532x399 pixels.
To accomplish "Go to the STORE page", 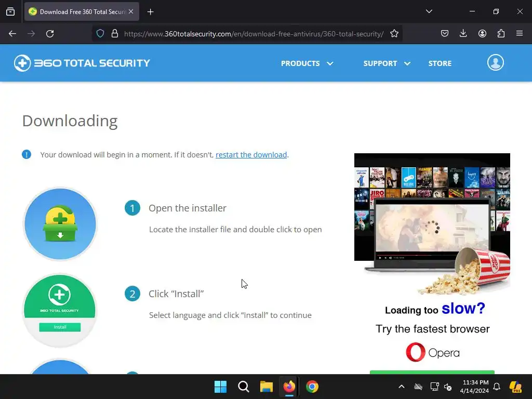I will (x=440, y=63).
